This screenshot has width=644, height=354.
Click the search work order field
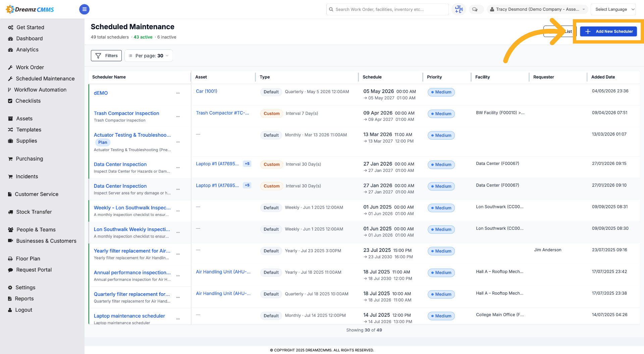coord(387,9)
